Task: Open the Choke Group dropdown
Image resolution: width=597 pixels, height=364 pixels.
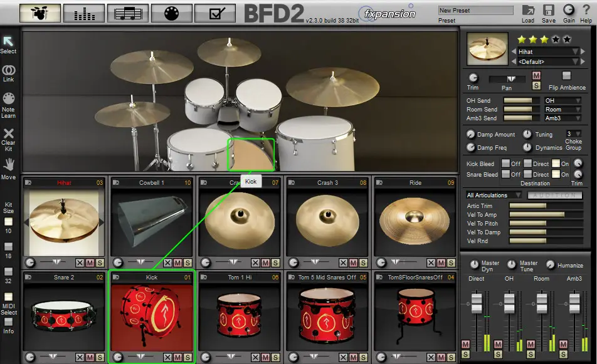Action: (573, 133)
